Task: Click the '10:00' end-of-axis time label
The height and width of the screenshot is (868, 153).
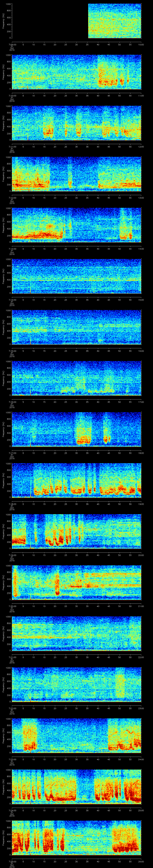Action: [141, 44]
